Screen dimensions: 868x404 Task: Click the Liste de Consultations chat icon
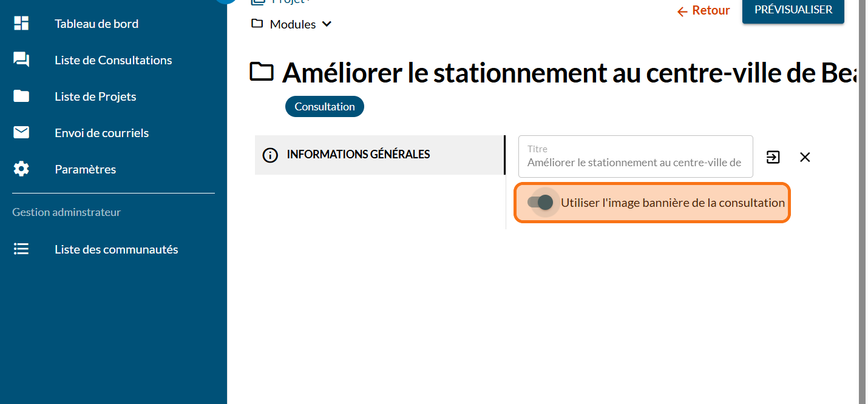[x=21, y=59]
